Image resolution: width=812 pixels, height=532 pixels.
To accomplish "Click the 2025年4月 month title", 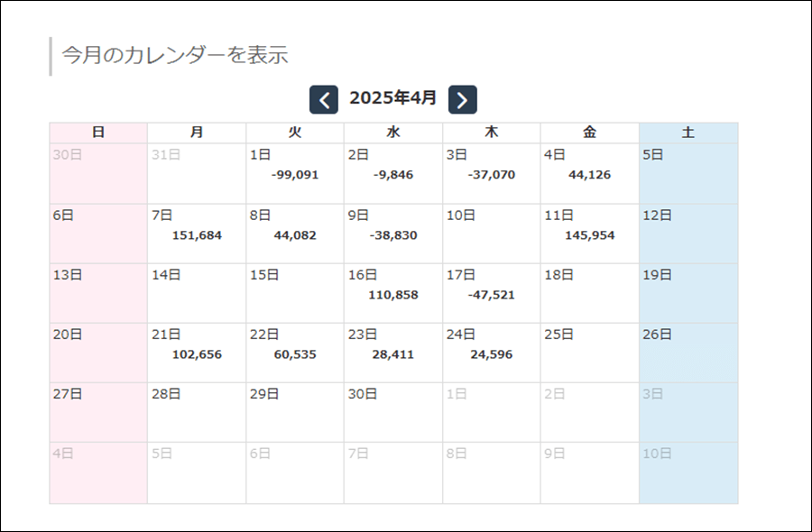I will [393, 97].
